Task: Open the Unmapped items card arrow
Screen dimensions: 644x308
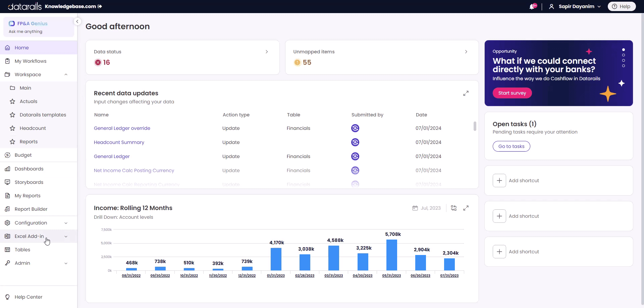Action: click(466, 52)
